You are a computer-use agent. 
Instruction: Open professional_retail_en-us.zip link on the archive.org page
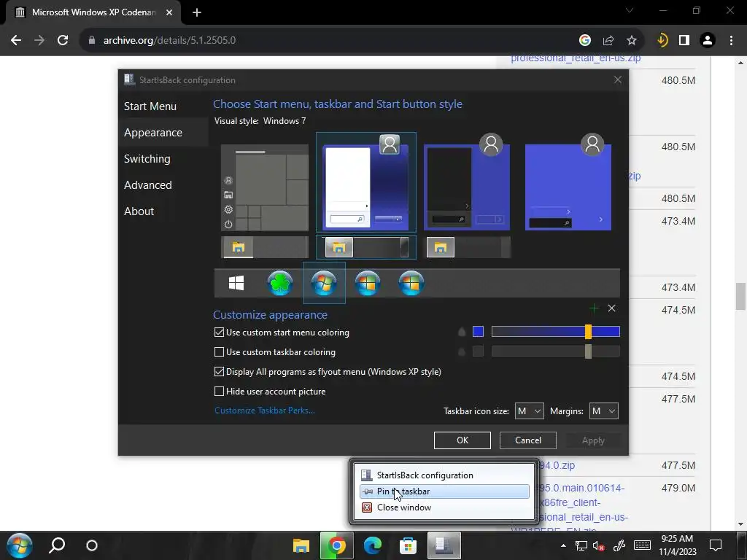pos(576,58)
